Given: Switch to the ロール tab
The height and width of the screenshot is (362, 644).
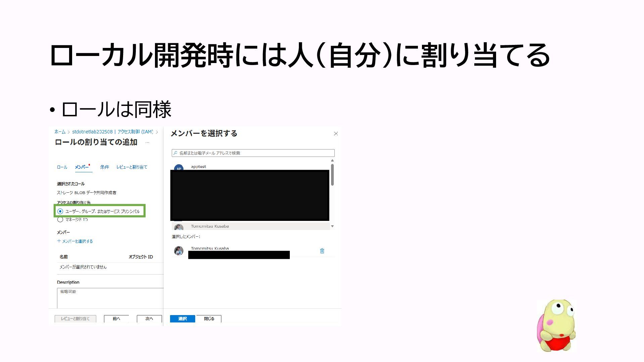Looking at the screenshot, I should tap(62, 167).
